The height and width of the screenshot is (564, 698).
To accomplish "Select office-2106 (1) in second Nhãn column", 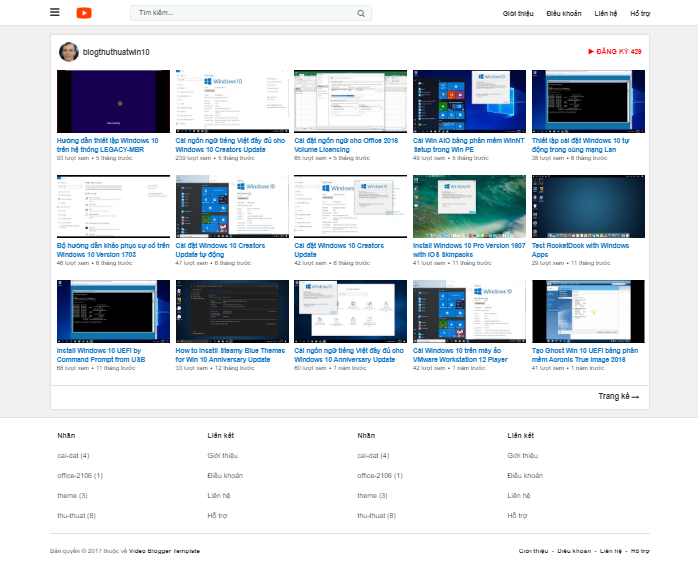I will pos(380,475).
